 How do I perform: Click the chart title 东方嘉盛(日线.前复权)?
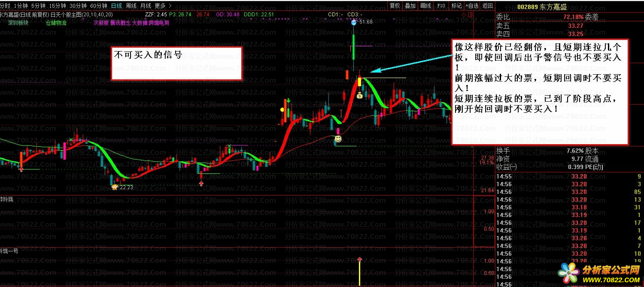(24, 14)
